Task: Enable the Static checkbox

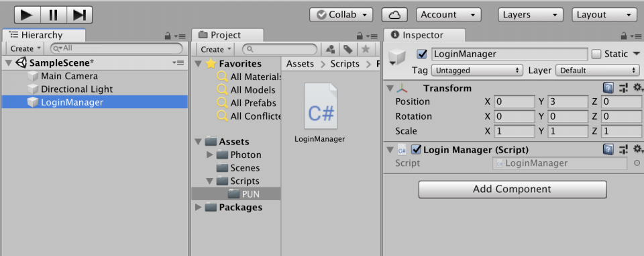Action: click(x=596, y=54)
